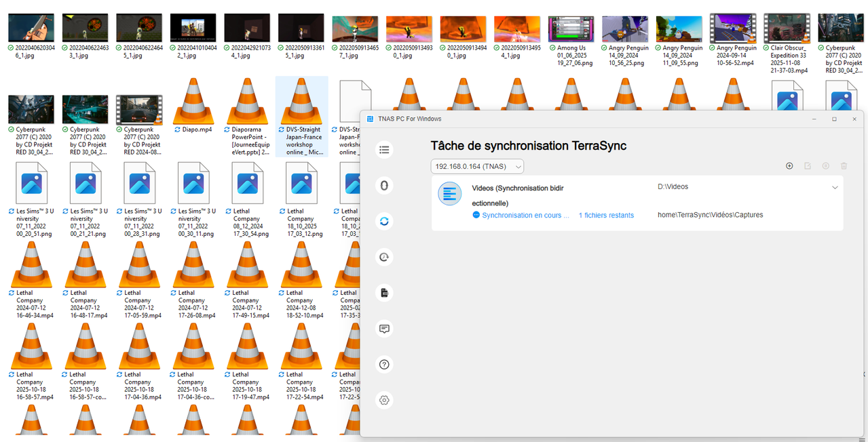Select Les Sims 3 University 00_28_31.png file
This screenshot has width=868, height=442.
tap(138, 199)
